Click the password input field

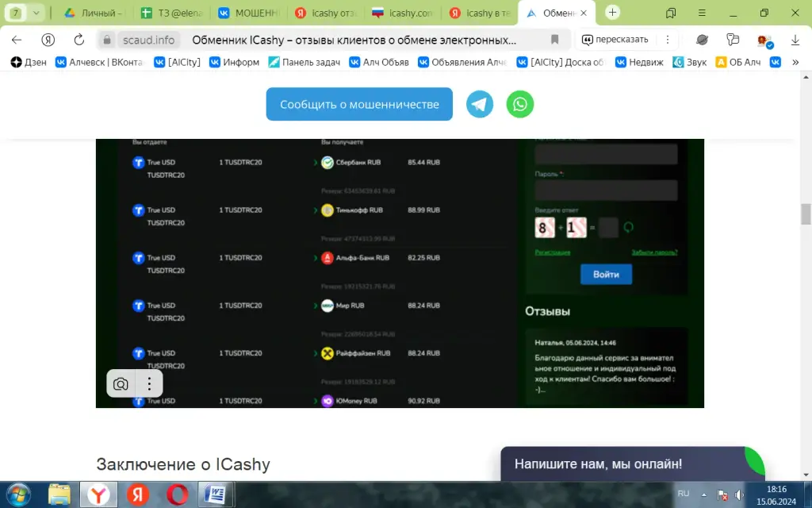(606, 190)
